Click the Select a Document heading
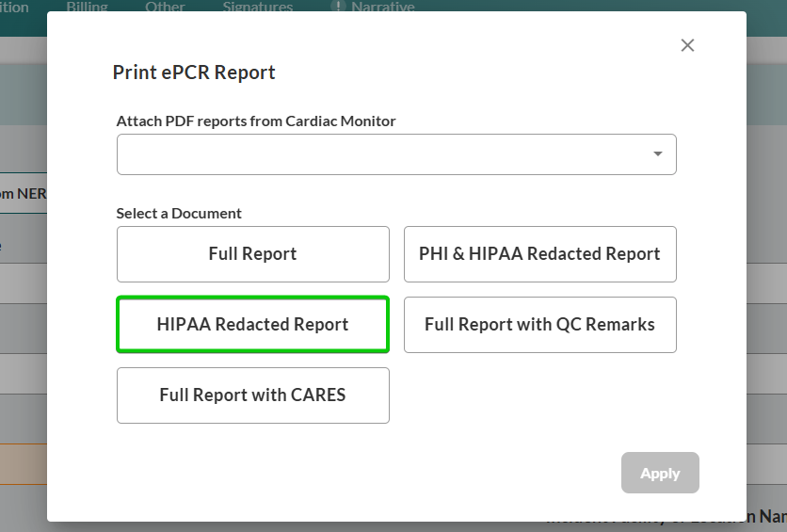Viewport: 787px width, 532px height. pos(179,213)
